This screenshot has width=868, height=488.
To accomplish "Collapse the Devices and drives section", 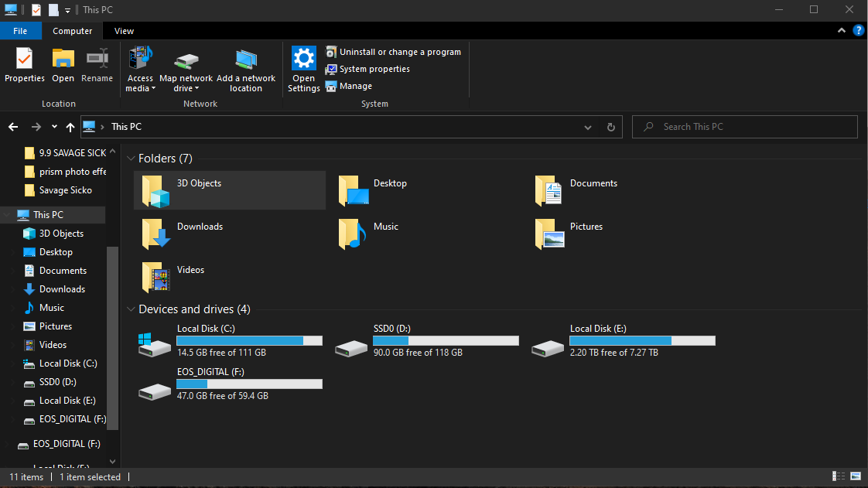I will click(131, 309).
